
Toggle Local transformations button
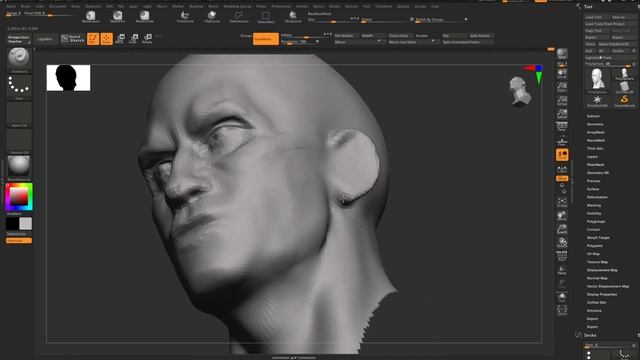(x=562, y=155)
